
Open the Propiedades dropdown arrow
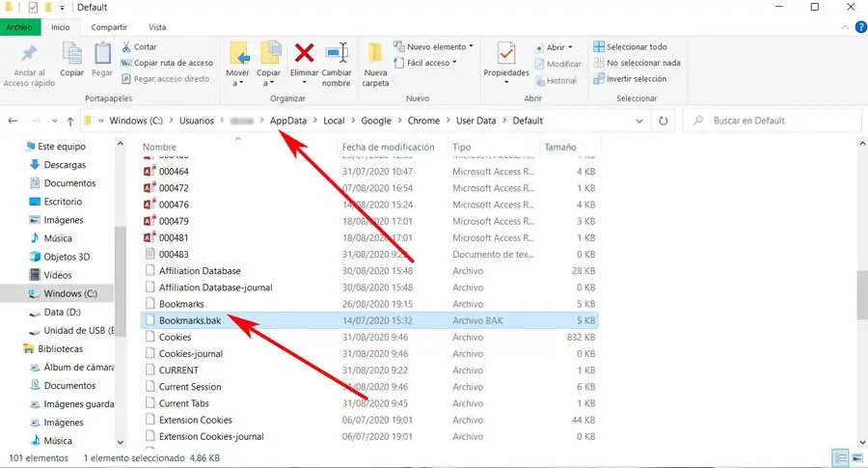pyautogui.click(x=506, y=83)
